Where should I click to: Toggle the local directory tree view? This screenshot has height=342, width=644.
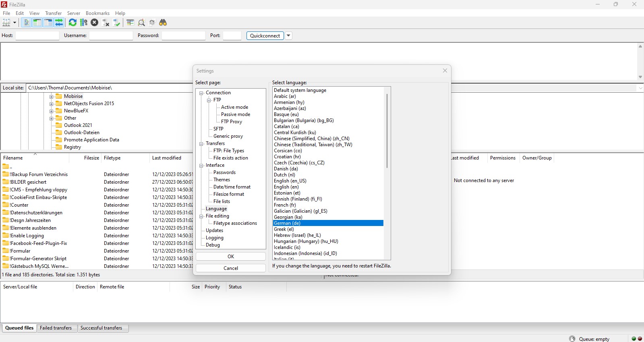[x=37, y=23]
